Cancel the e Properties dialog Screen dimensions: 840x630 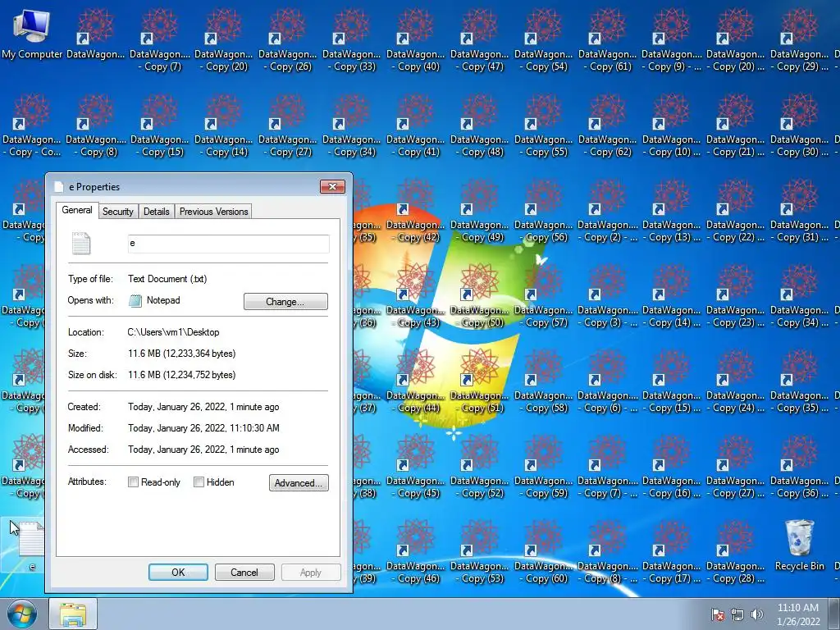coord(244,572)
